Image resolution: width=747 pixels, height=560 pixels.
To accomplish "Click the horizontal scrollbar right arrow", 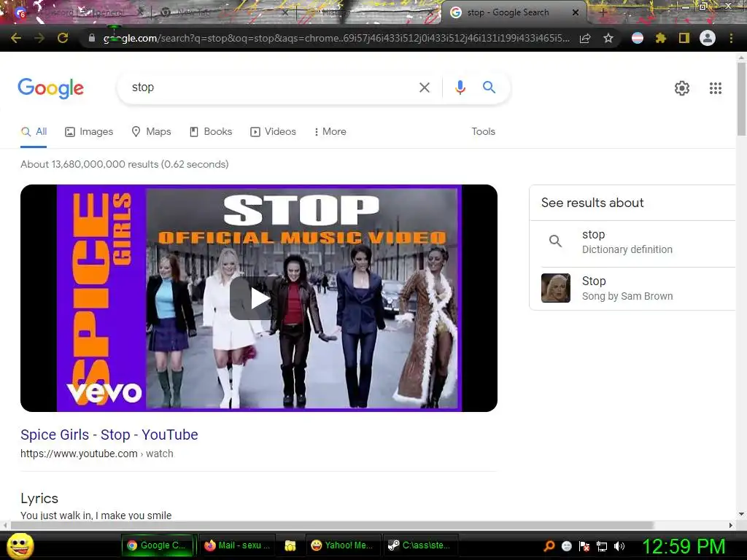I will click(731, 525).
